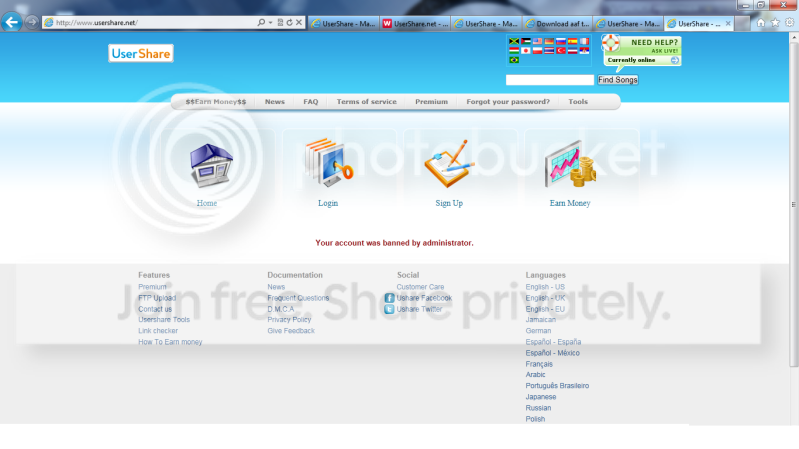The width and height of the screenshot is (799, 449).
Task: Select Español - México language link
Action: pos(552,353)
